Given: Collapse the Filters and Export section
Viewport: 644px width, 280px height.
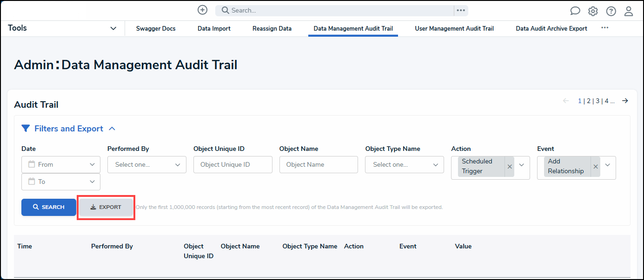Looking at the screenshot, I should tap(112, 129).
